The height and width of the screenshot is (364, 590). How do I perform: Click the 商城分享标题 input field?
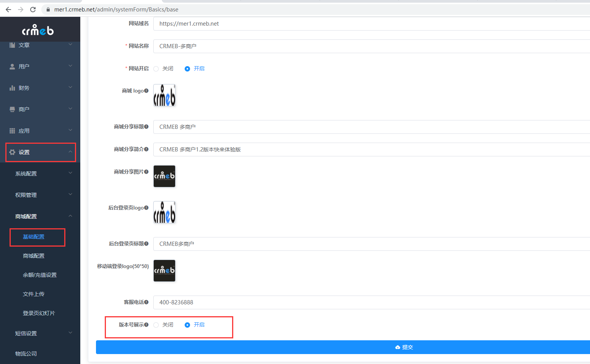tap(372, 127)
